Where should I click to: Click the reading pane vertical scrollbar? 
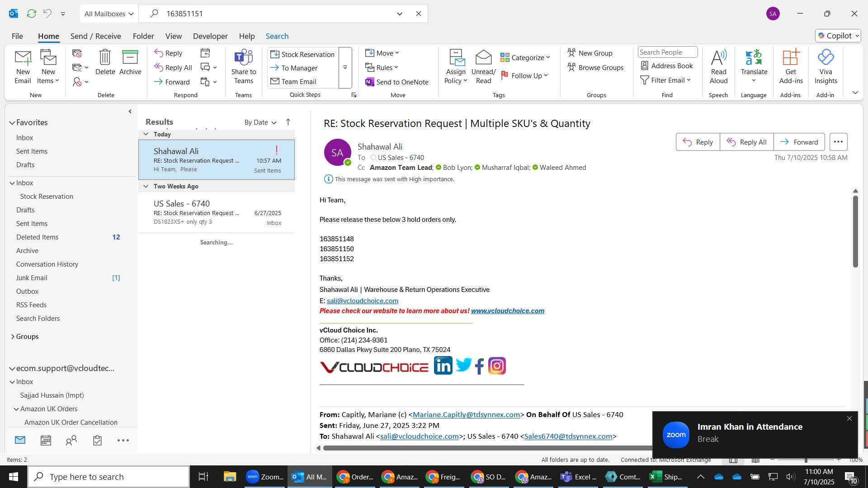tap(855, 231)
